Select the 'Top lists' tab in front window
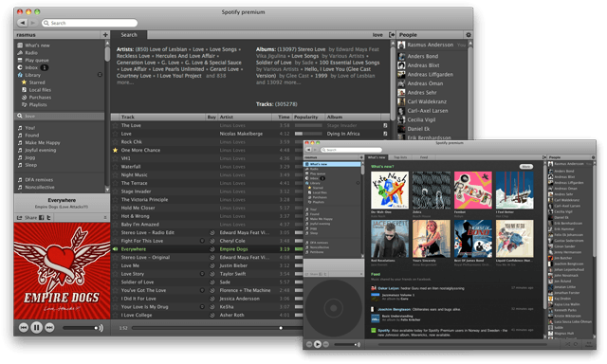Screen dimensions: 607x364 coord(400,157)
